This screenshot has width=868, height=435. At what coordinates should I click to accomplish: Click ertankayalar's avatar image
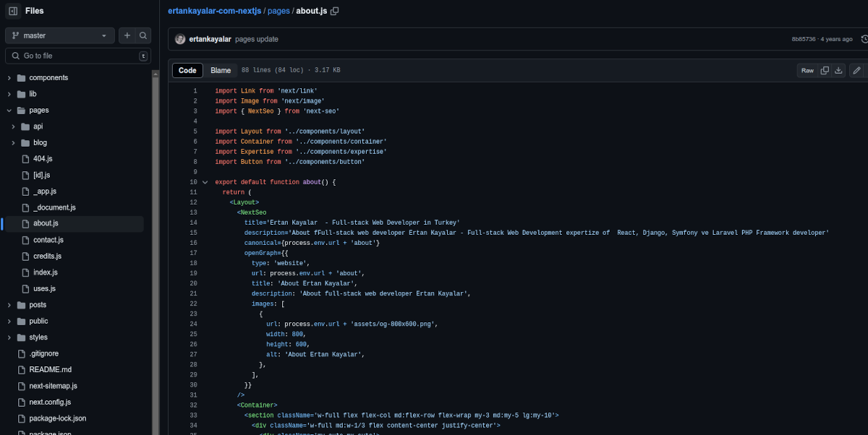coord(180,39)
